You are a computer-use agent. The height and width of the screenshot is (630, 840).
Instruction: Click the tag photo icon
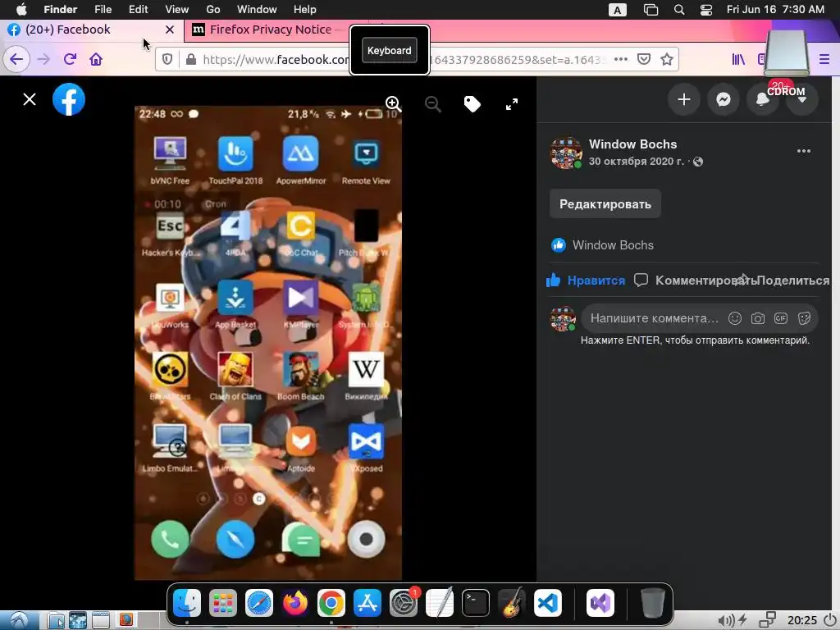point(472,104)
